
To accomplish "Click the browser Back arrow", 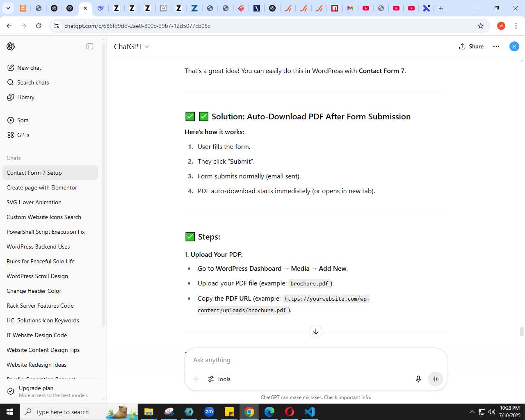I will [9, 26].
